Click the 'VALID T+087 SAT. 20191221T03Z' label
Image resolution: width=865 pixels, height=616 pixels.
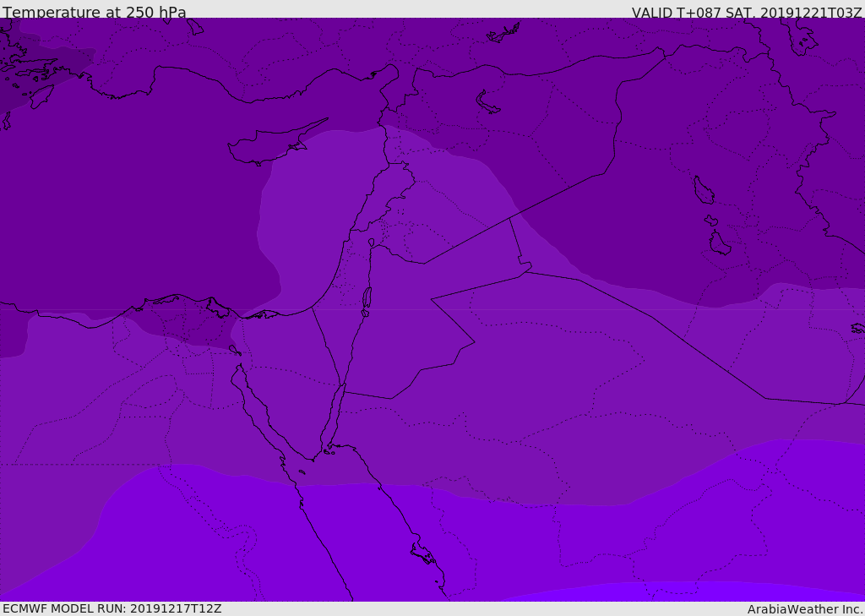pyautogui.click(x=747, y=13)
